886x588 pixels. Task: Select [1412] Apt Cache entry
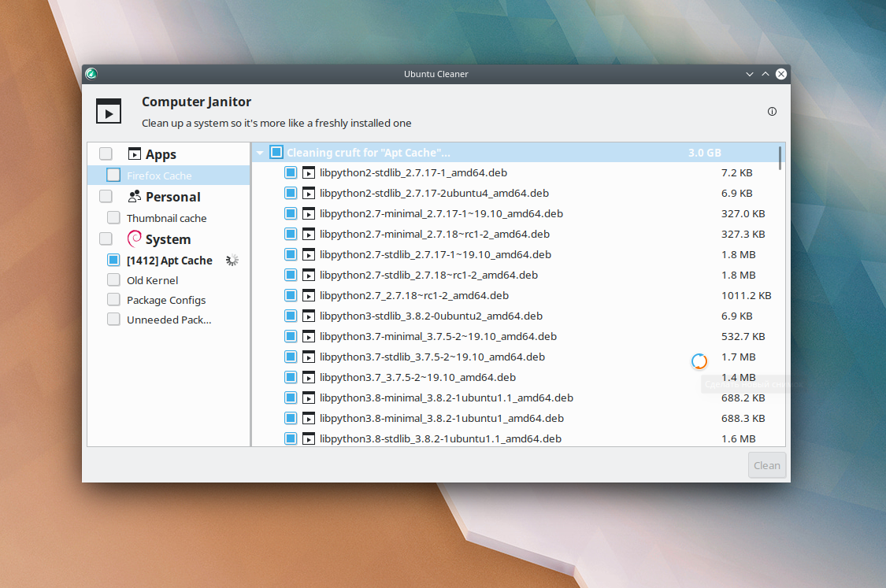pos(169,261)
